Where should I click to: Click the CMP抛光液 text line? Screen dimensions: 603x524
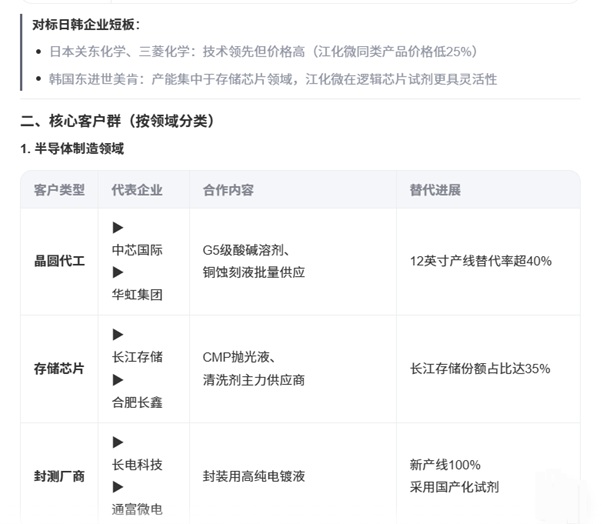point(239,357)
